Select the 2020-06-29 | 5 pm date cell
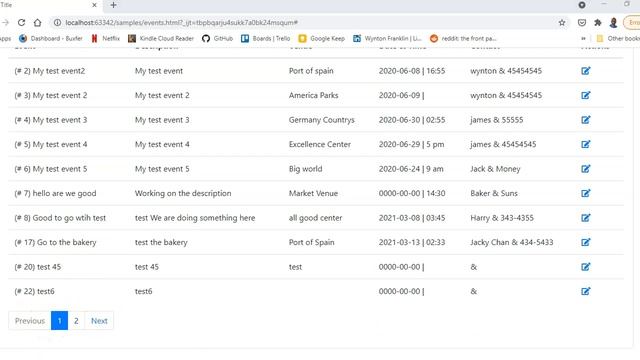The image size is (640, 360). pos(411,144)
